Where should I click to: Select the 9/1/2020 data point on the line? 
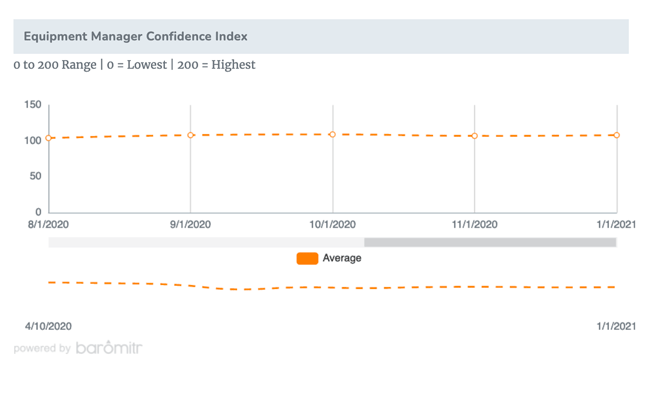[x=191, y=135]
